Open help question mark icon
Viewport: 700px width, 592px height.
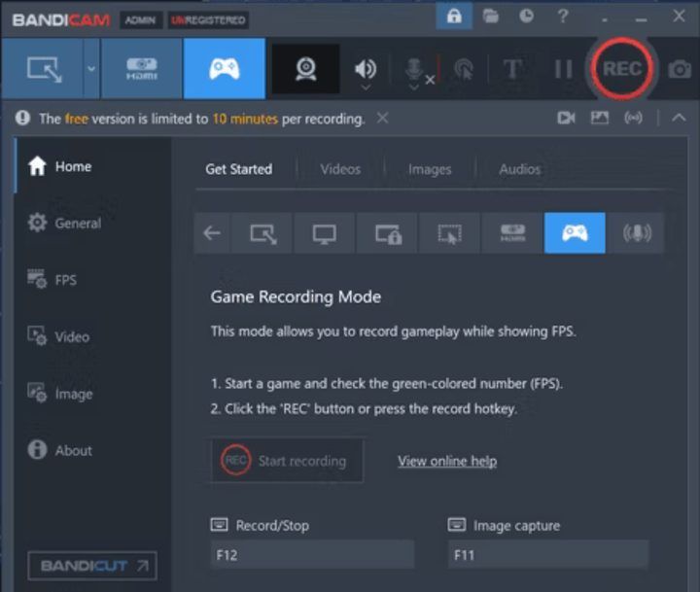[563, 17]
